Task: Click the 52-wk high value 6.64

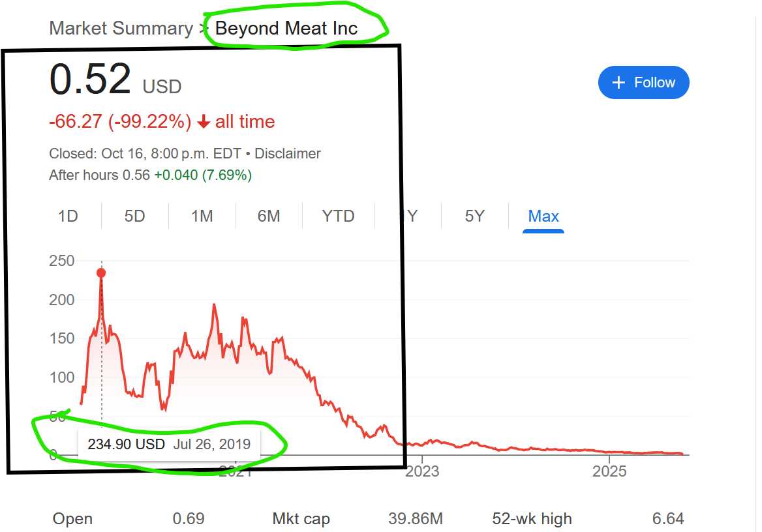Action: [x=668, y=519]
